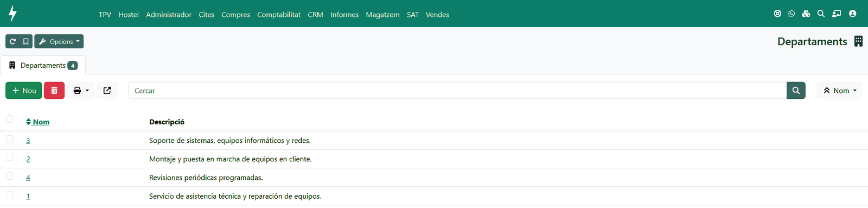Click the open-in-new-window export icon

[107, 91]
